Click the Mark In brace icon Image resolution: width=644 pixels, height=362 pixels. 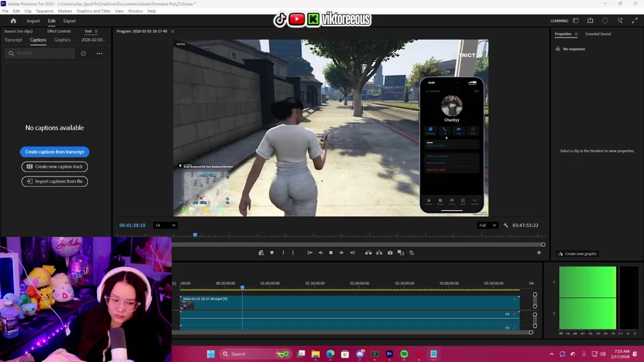pyautogui.click(x=283, y=253)
